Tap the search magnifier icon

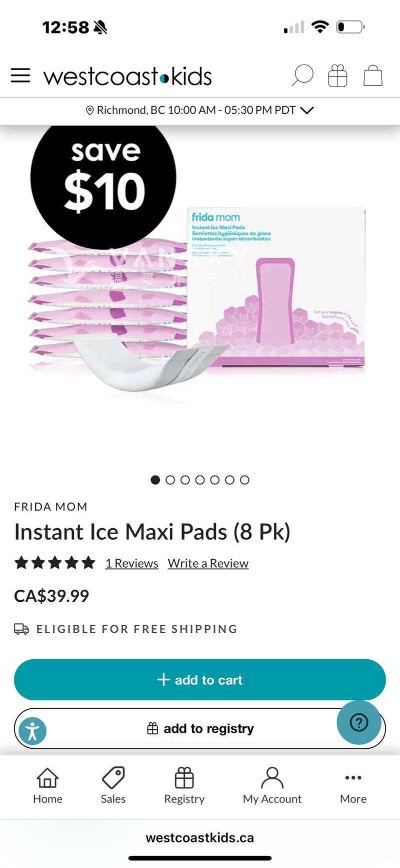(302, 76)
